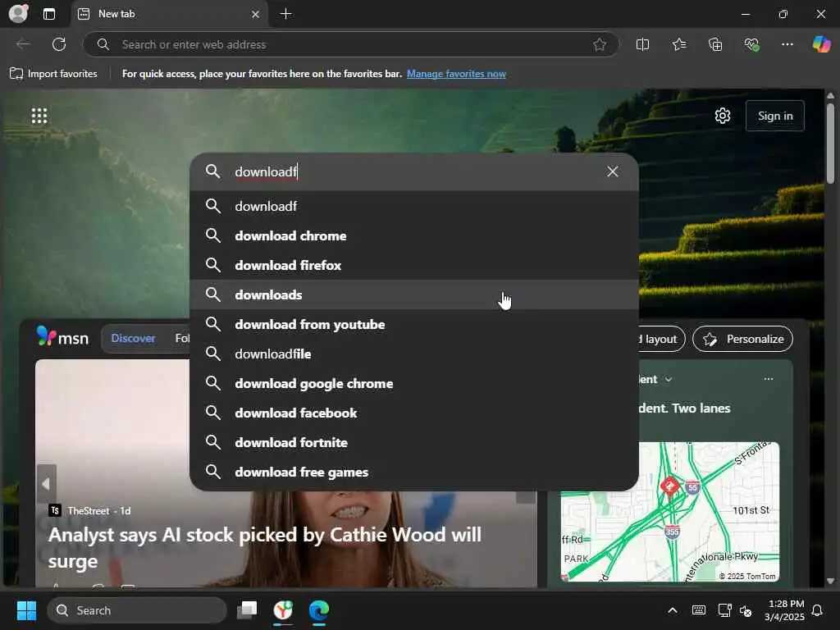Open split screen icon

[x=642, y=44]
